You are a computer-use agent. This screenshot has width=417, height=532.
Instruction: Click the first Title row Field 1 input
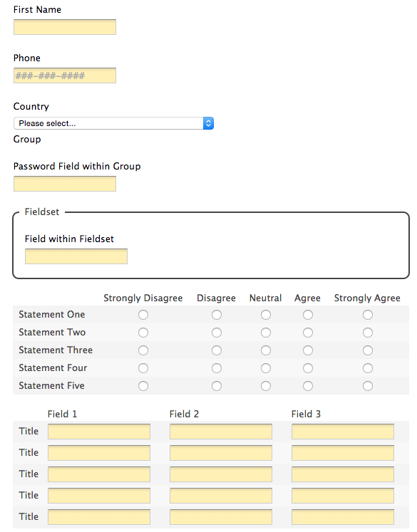tap(99, 432)
